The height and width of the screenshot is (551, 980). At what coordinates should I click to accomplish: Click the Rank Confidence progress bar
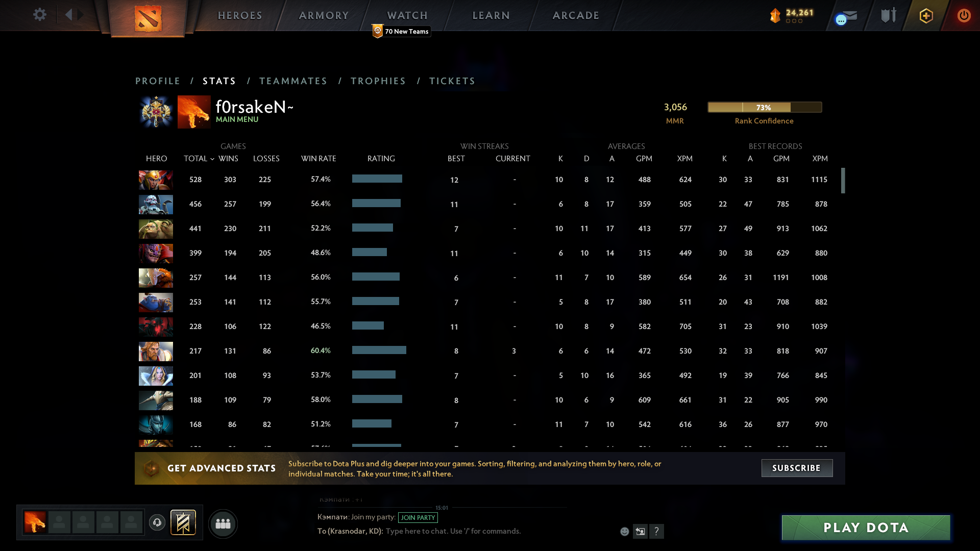(764, 107)
